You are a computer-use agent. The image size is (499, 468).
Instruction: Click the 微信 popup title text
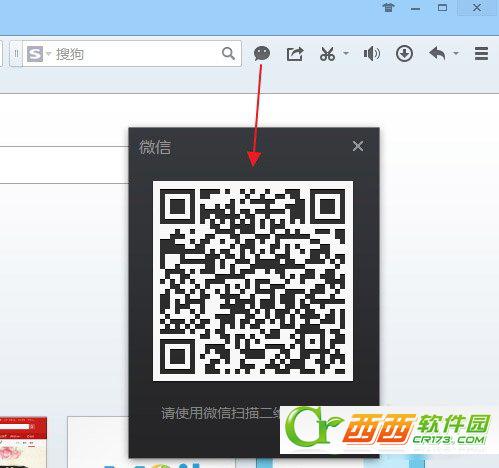pyautogui.click(x=155, y=147)
